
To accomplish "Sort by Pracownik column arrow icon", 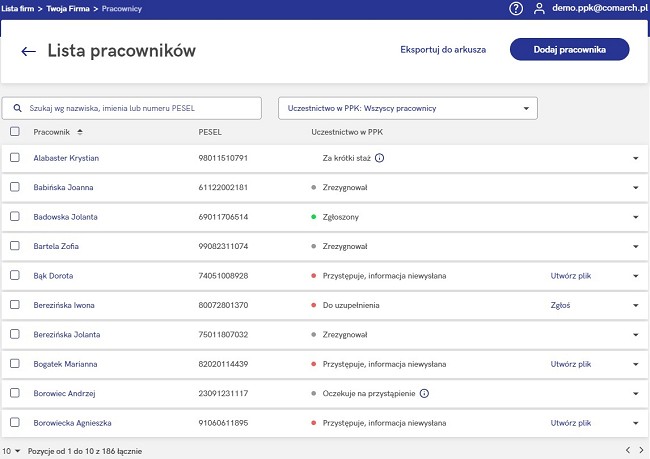I will tap(80, 132).
